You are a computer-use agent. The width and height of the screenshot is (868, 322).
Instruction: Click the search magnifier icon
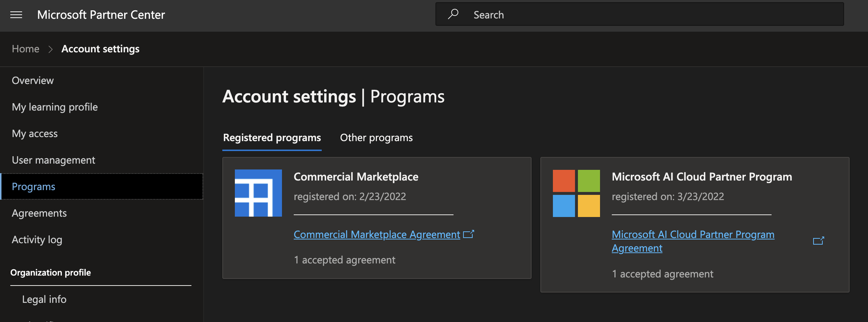click(453, 14)
